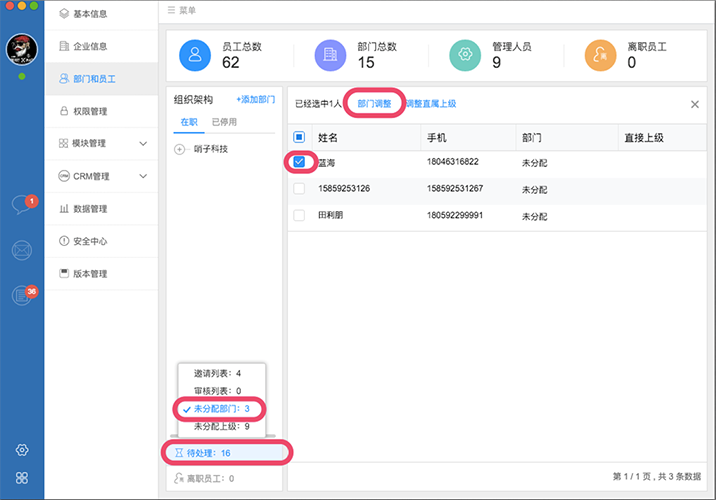Toggle the select-all checkbox in table header
Image resolution: width=716 pixels, height=500 pixels.
click(x=299, y=137)
